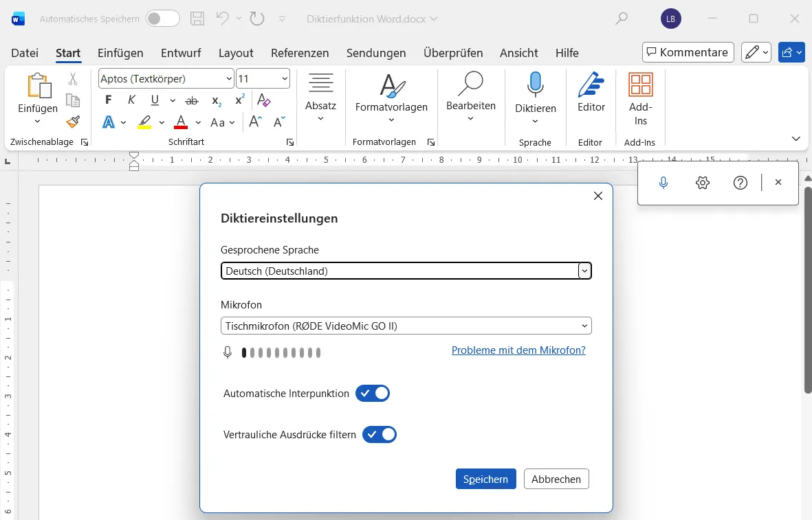Switch to the Einfügen ribbon tab

click(120, 53)
